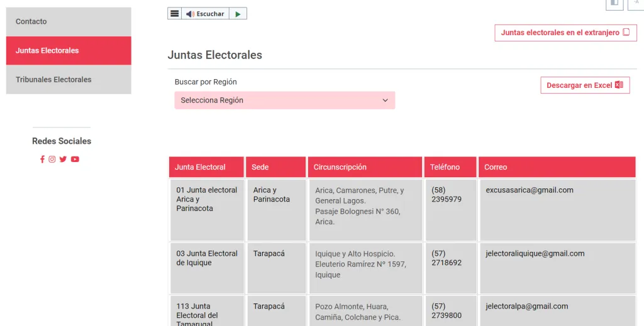The width and height of the screenshot is (644, 326).
Task: Open the YouTube social icon
Action: coord(75,159)
